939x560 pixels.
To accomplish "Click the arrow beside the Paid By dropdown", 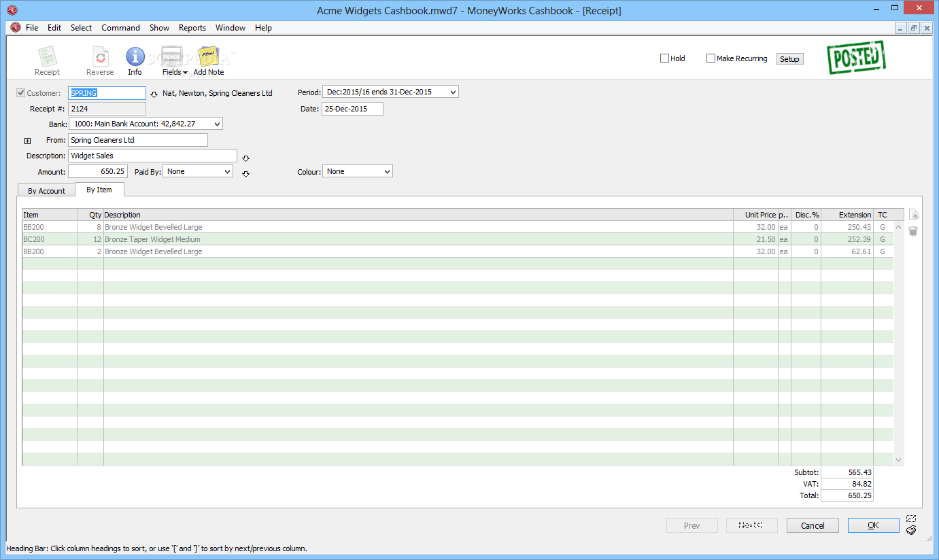I will [246, 174].
